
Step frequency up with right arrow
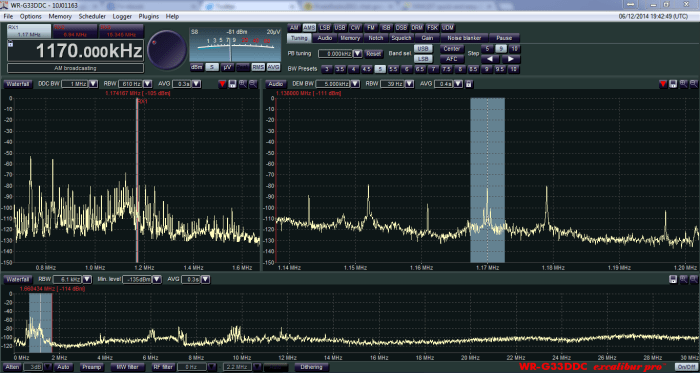coord(511,59)
